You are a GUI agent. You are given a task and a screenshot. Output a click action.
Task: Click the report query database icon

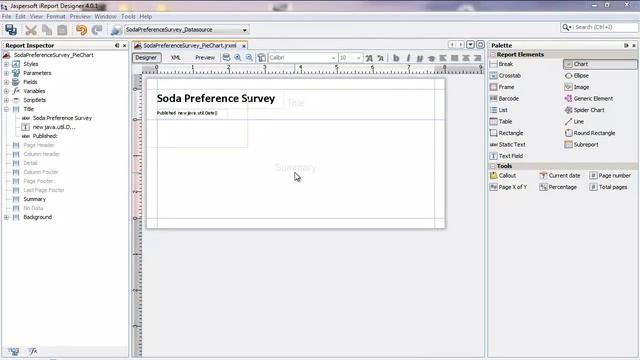(226, 58)
